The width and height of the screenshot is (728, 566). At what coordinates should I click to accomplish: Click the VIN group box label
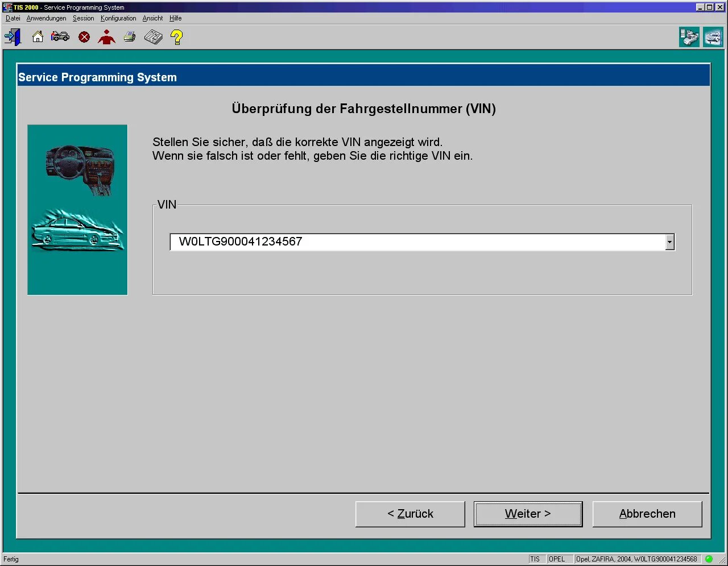pos(167,205)
